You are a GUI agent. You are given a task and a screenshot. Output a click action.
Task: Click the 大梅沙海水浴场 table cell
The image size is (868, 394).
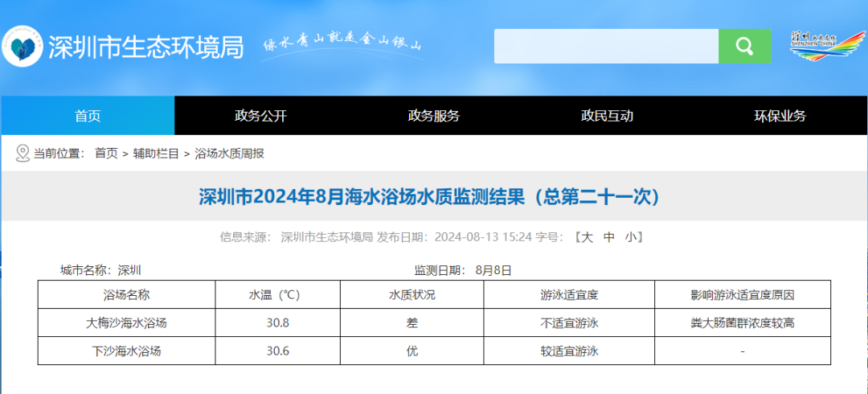tap(127, 323)
